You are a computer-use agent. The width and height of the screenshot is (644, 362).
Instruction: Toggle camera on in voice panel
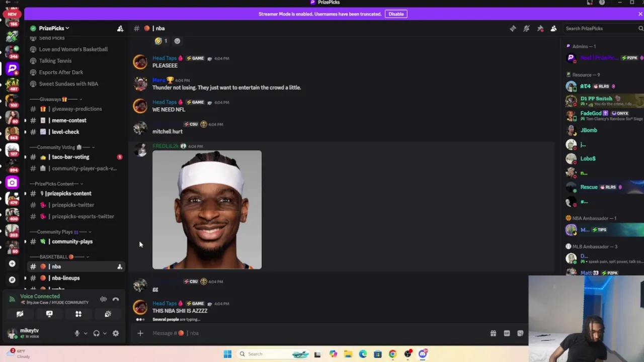pyautogui.click(x=20, y=314)
